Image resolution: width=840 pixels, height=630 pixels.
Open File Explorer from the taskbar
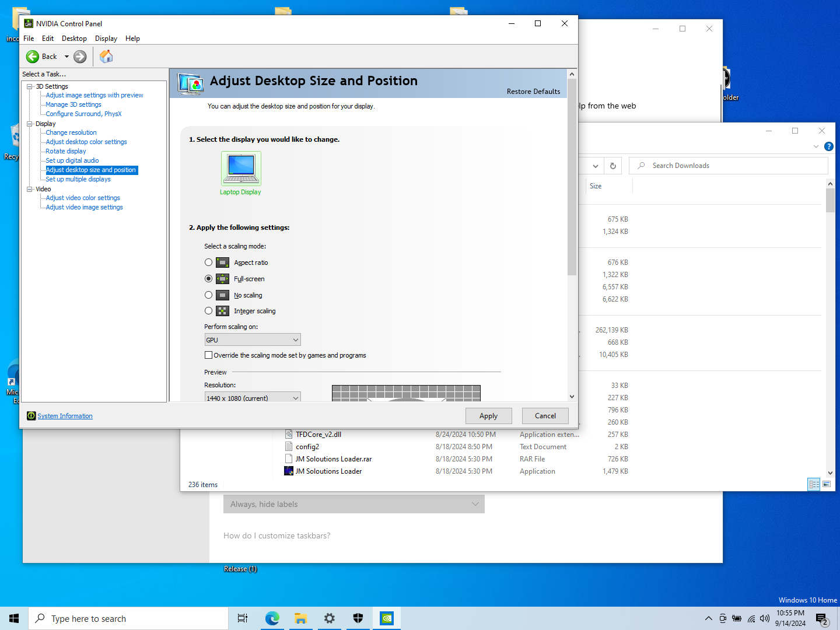coord(301,618)
